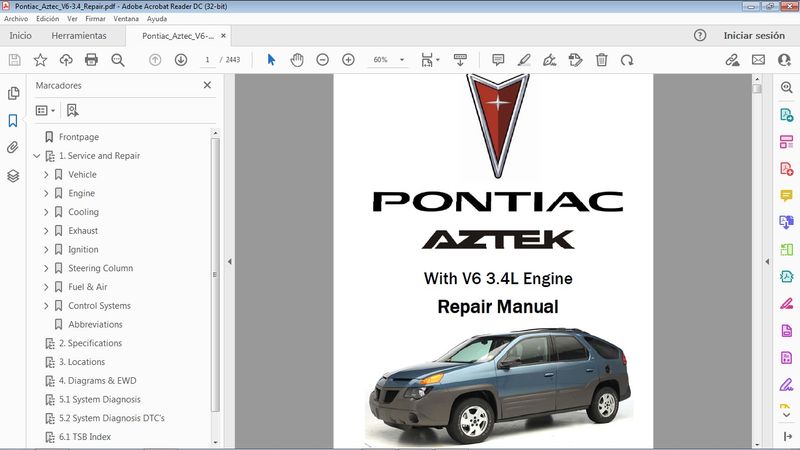Open the sign document pen tool
Viewport: 800px width, 450px height.
pos(549,60)
